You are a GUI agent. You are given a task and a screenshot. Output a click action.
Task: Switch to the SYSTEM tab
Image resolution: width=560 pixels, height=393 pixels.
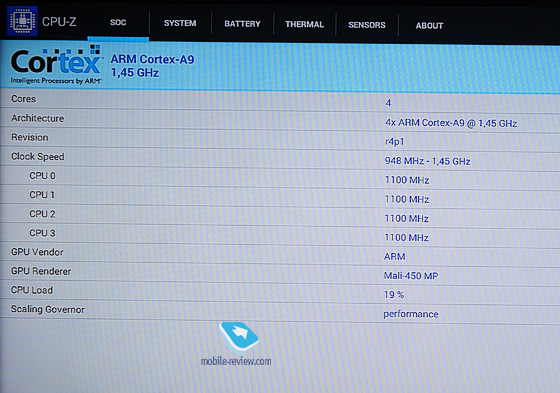coord(180,23)
